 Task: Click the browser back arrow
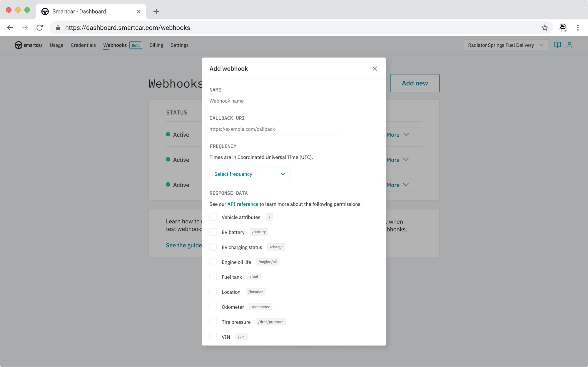(x=10, y=27)
